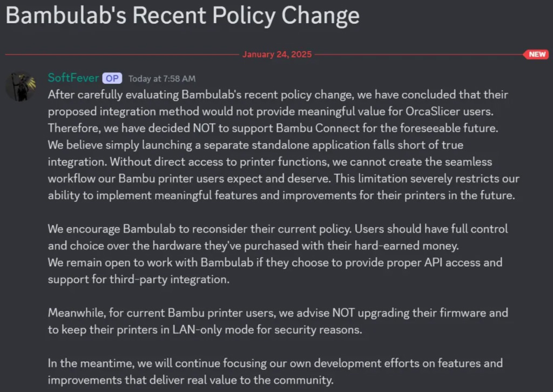Click the final paragraph starting 'In the meantime'
The height and width of the screenshot is (392, 553).
click(x=275, y=371)
